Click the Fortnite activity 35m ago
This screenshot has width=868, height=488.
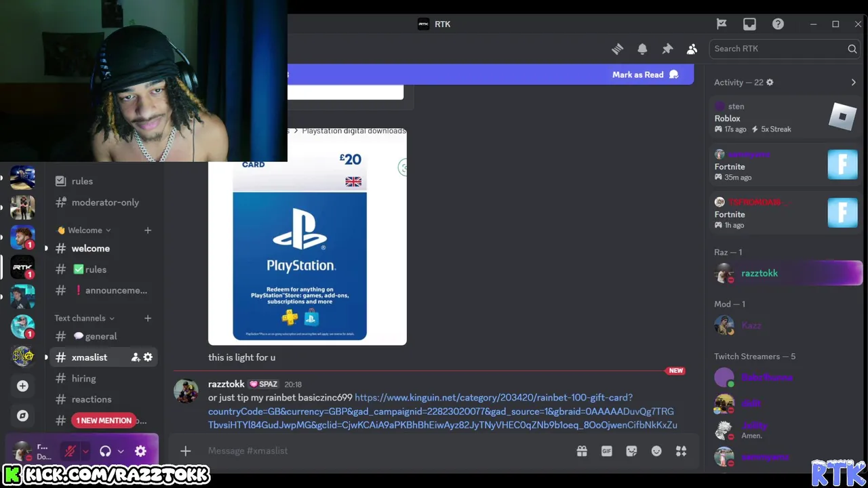tap(785, 165)
